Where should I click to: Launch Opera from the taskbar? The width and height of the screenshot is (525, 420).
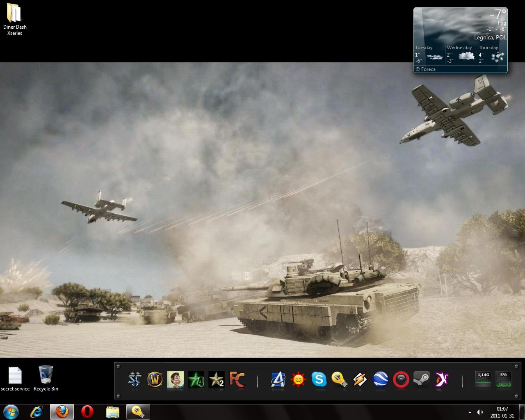87,412
